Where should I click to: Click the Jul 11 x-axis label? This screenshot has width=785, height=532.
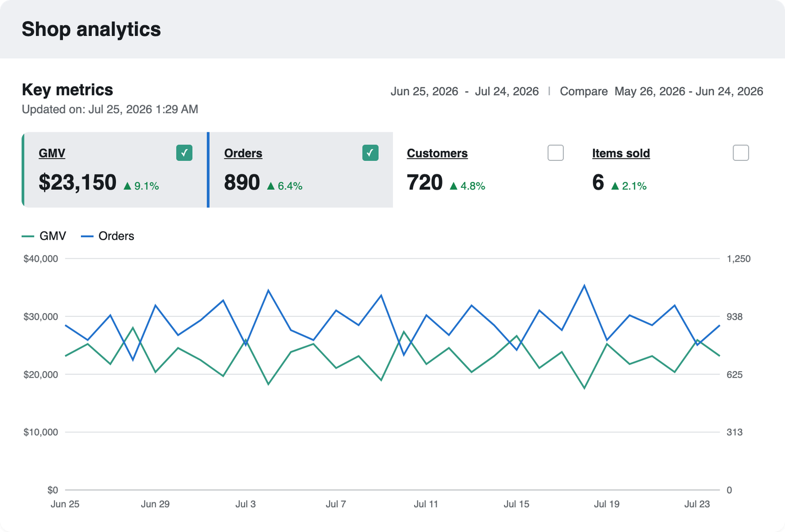coord(426,504)
